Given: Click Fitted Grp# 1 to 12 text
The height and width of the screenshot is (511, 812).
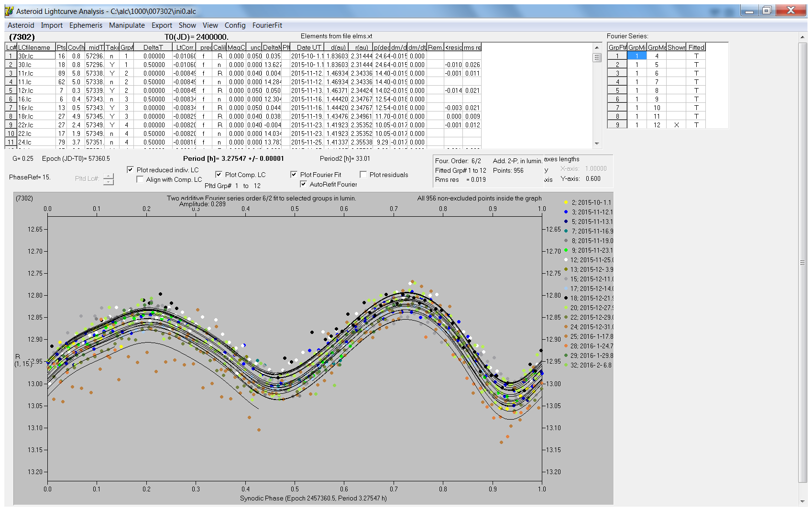Looking at the screenshot, I should tap(461, 170).
